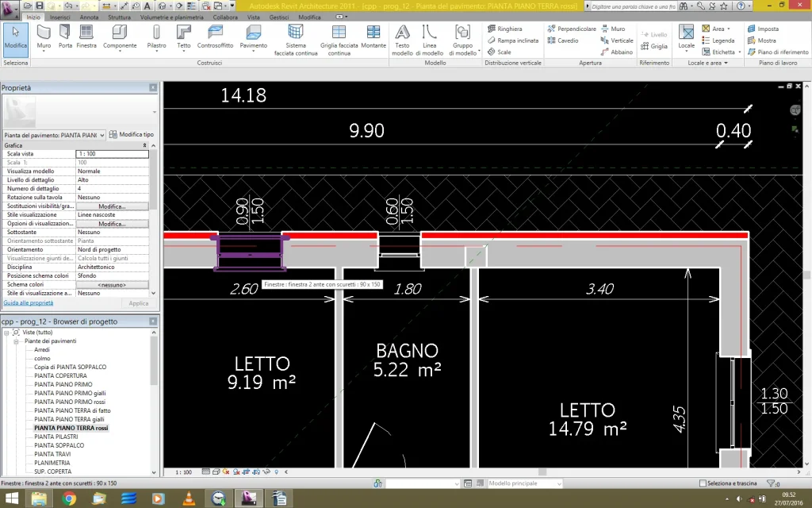Click Modifica for Sostituzioni visibilità/grafica

tap(112, 206)
